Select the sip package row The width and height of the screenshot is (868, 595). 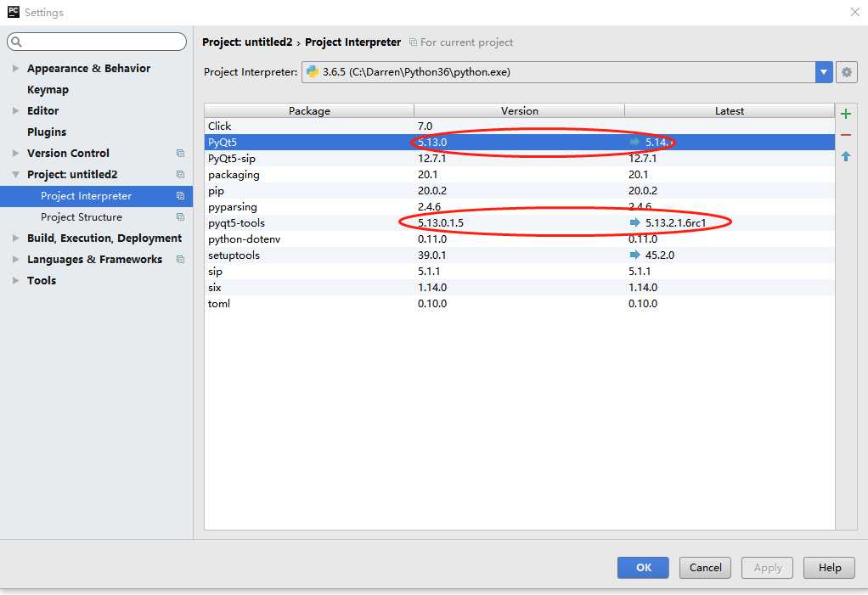[519, 271]
